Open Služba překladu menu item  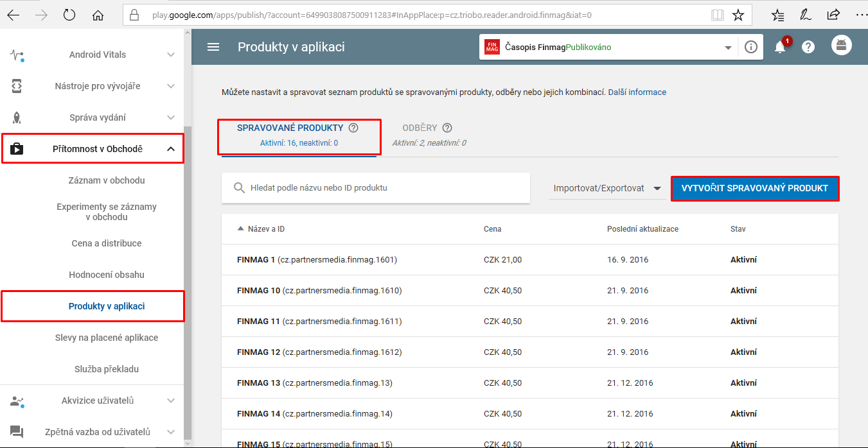point(107,369)
